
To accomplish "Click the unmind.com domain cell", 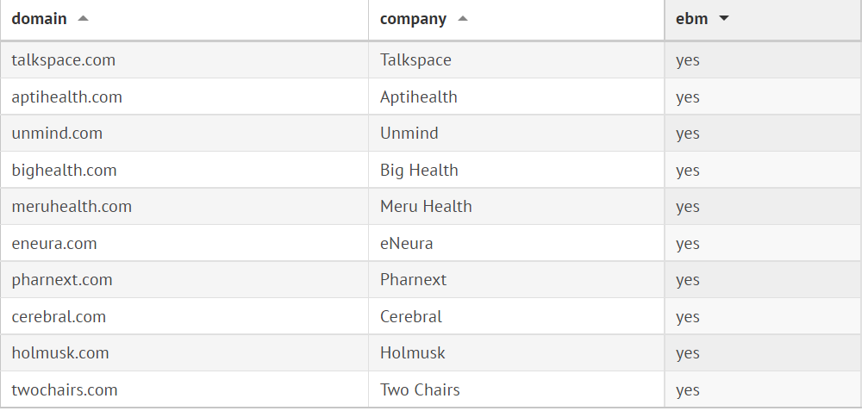I will point(57,134).
